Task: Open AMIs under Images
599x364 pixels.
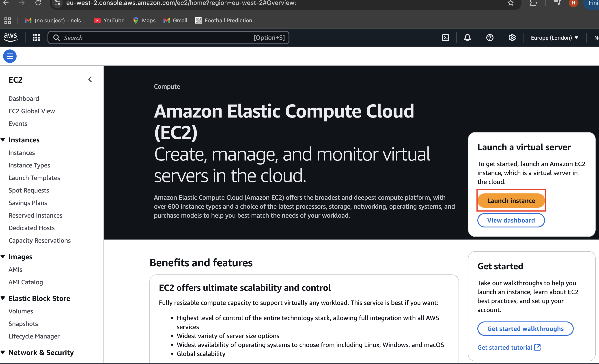Action: point(15,270)
